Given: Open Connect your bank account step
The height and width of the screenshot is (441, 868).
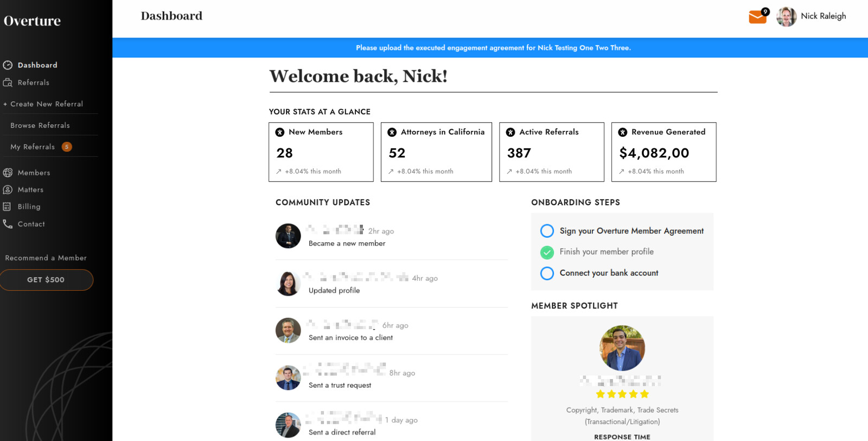Looking at the screenshot, I should coord(609,273).
